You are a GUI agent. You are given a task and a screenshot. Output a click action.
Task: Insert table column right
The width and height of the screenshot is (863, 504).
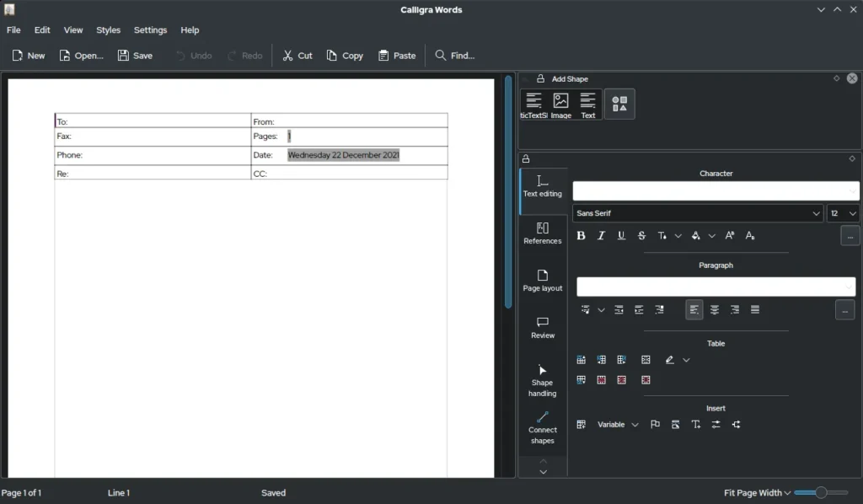(622, 360)
